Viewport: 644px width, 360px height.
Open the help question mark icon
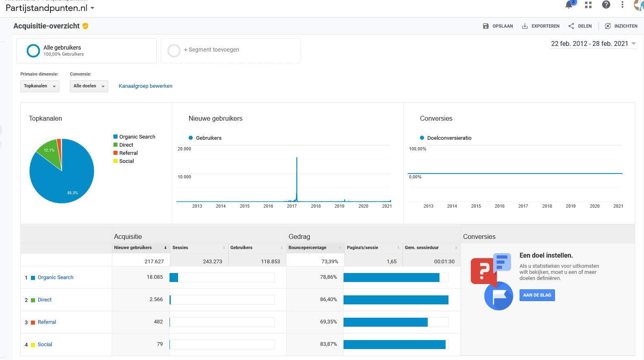click(x=606, y=4)
